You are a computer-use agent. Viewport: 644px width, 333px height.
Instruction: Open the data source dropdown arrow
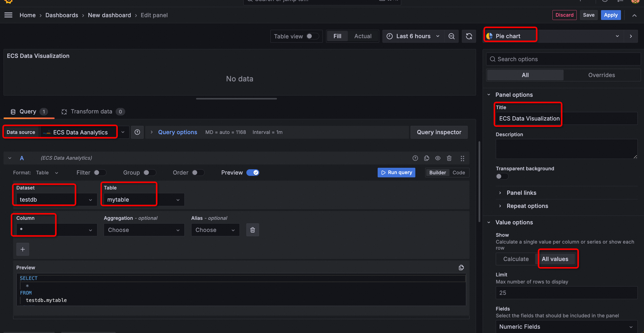coord(123,132)
